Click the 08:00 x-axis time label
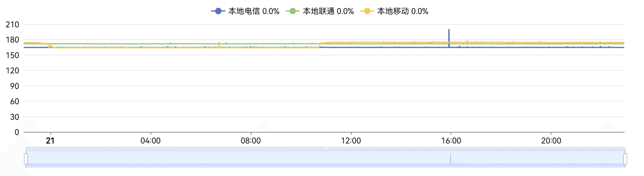 tap(251, 141)
